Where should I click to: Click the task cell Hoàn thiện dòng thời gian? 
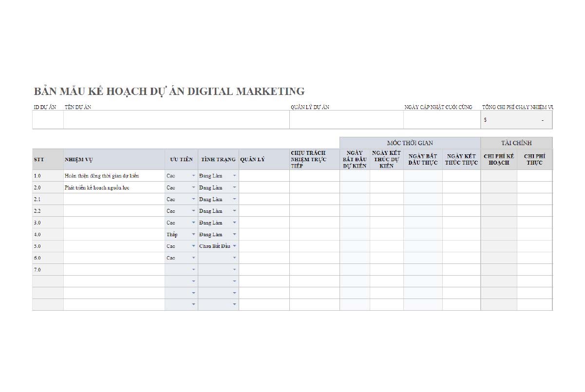coord(114,176)
